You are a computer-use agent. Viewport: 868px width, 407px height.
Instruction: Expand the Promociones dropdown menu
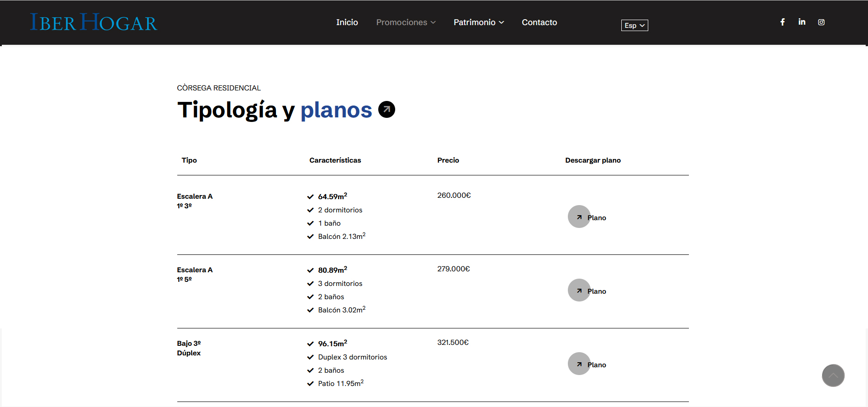(x=406, y=22)
